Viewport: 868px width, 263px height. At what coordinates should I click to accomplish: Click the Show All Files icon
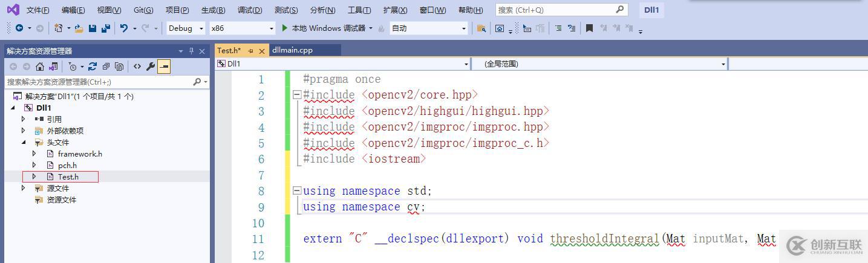pos(119,67)
